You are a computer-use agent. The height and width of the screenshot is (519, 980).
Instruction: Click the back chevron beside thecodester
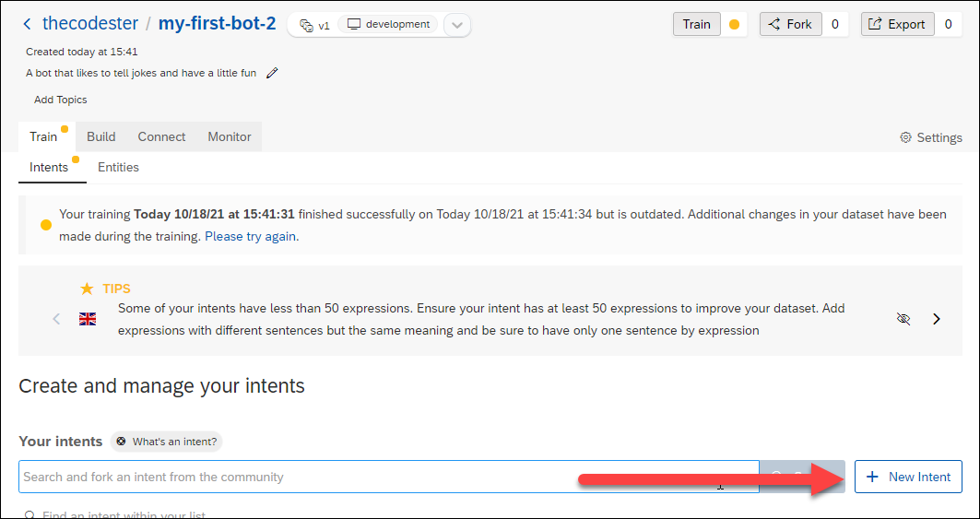coord(27,24)
